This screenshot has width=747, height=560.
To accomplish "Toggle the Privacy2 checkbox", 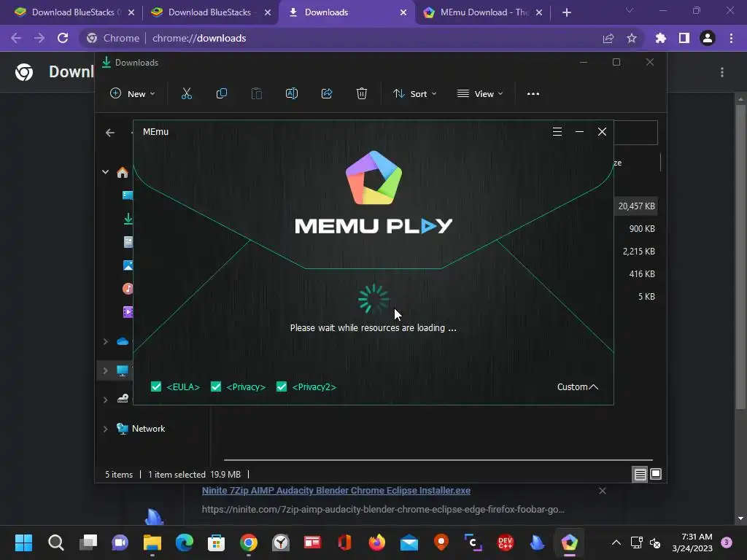I will [x=282, y=386].
